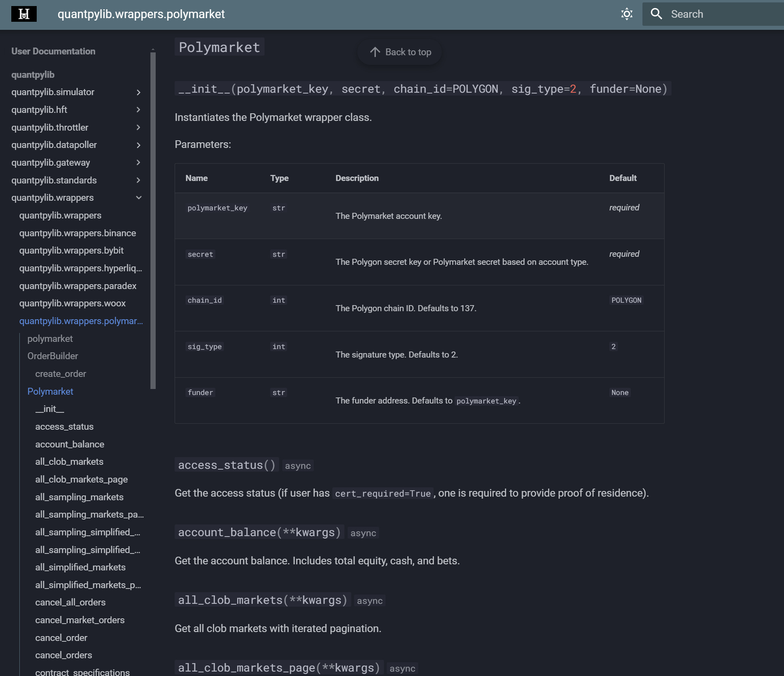Click the search magnifier icon
784x676 pixels.
pyautogui.click(x=657, y=14)
